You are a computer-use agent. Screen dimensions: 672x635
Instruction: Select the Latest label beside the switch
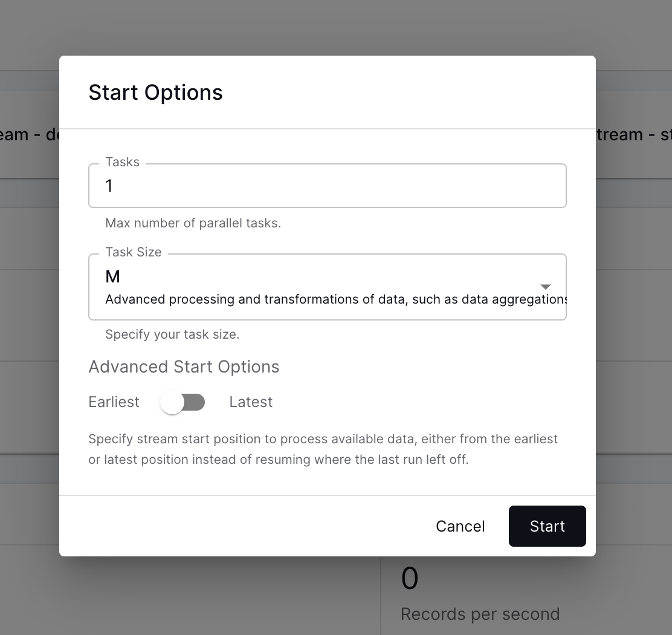tap(251, 402)
